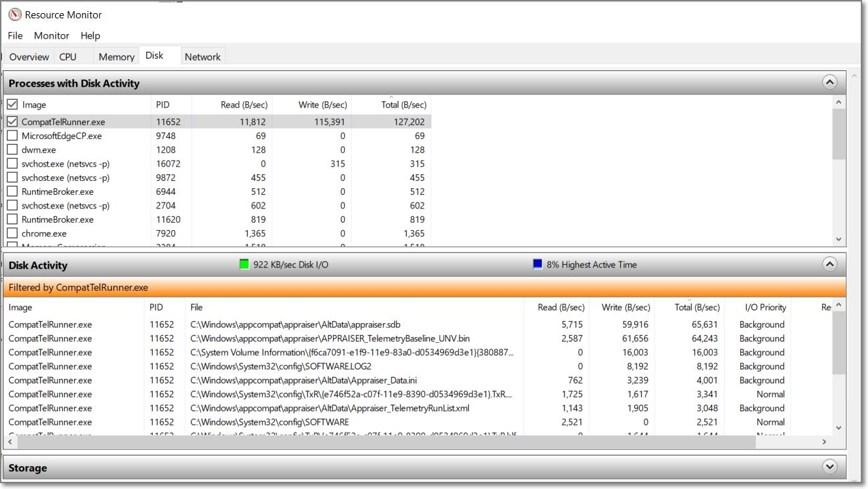Click right arrow of Disk Activity horizontal scrollbar
Viewport: 868px width, 489px height.
coord(825,442)
